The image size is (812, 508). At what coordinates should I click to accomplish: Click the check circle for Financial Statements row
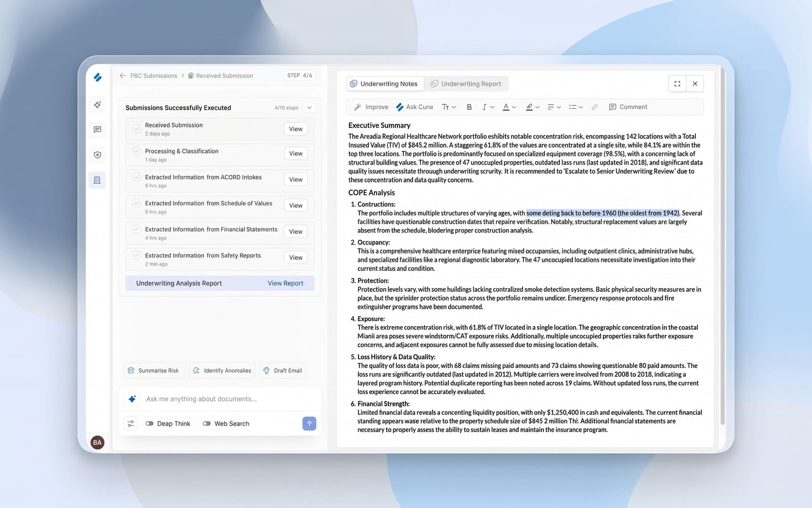[137, 229]
